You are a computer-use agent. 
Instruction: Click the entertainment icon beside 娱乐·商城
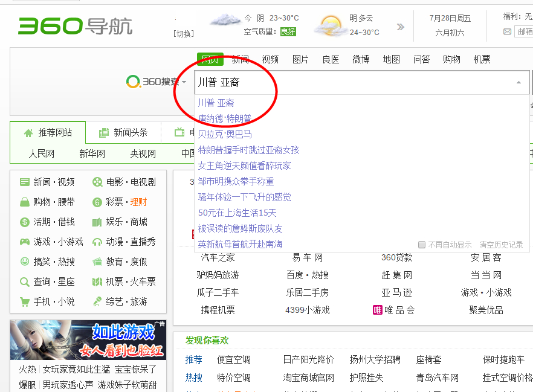pos(97,222)
